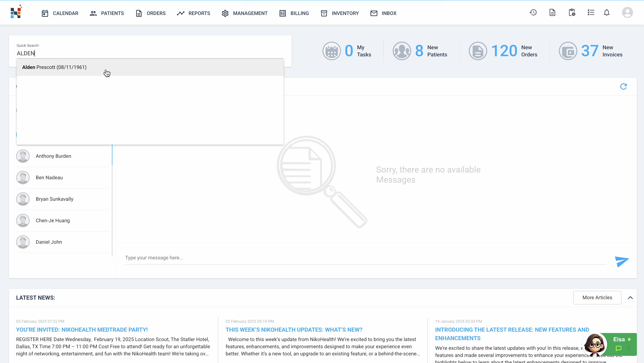Select Anthony Burden in contact list
This screenshot has width=644, height=363.
(x=53, y=156)
